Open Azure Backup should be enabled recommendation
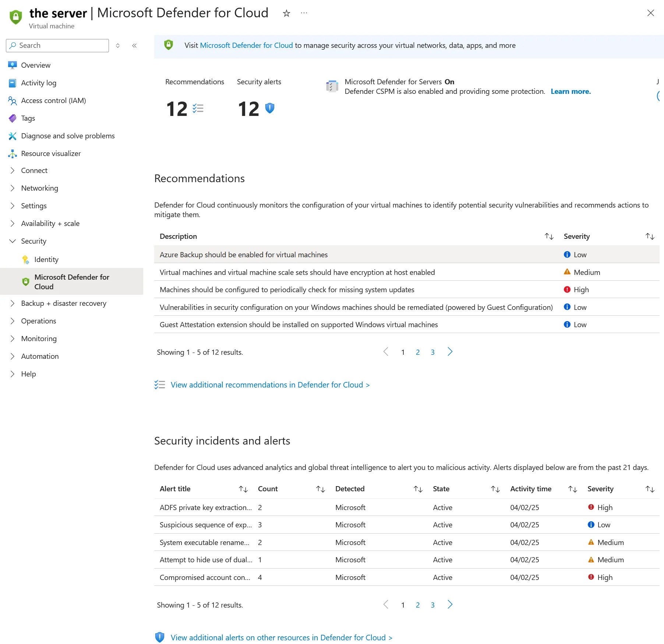Viewport: 664px width, 644px height. pyautogui.click(x=407, y=254)
